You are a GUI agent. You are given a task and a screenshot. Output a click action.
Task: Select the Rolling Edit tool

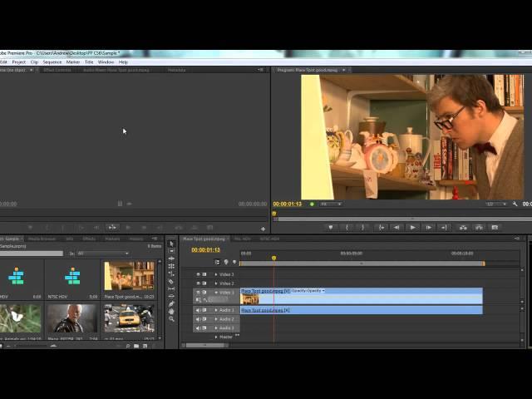click(x=171, y=266)
